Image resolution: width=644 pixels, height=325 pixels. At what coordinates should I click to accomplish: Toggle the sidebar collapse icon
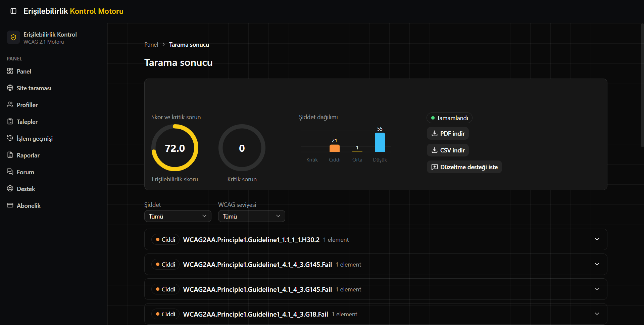[x=13, y=11]
